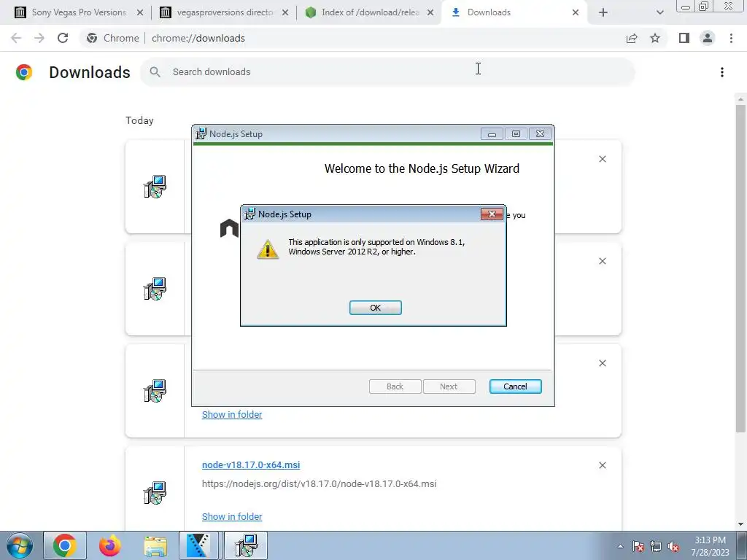Click the browser forward arrow
The height and width of the screenshot is (560, 747).
pos(39,38)
